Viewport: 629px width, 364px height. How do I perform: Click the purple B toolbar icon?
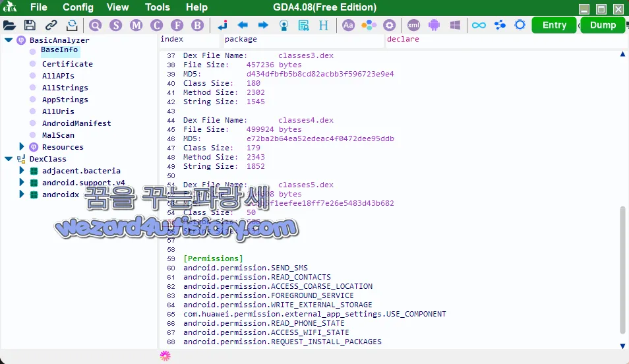pos(197,25)
